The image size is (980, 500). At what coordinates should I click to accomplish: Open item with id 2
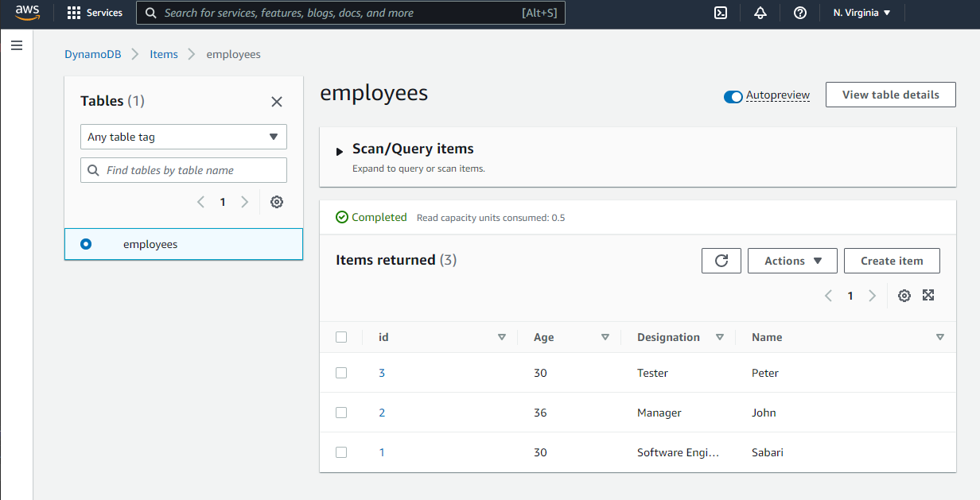click(382, 413)
